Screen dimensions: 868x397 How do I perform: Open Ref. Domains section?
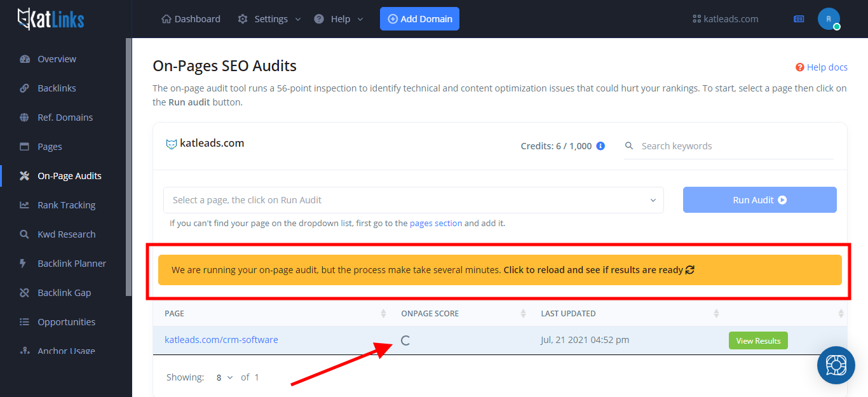click(65, 118)
